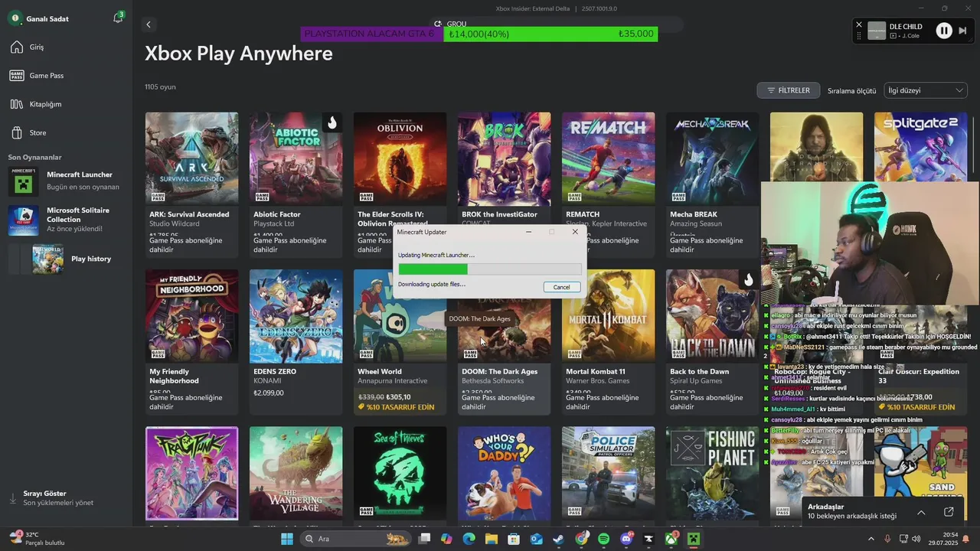Expand the Arkadaşlar friends panel chevron

coord(921,512)
